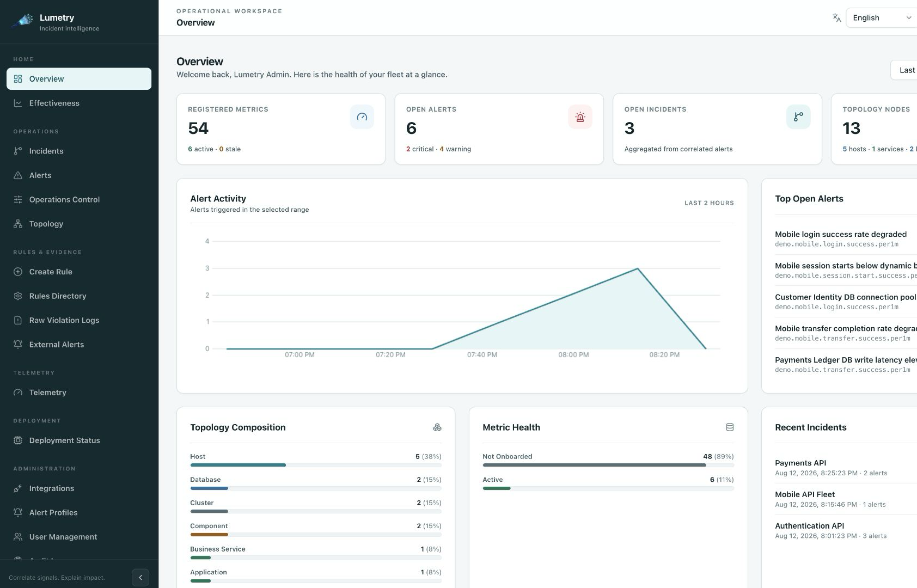Open the Last time range dropdown
This screenshot has height=588, width=917.
pyautogui.click(x=904, y=70)
